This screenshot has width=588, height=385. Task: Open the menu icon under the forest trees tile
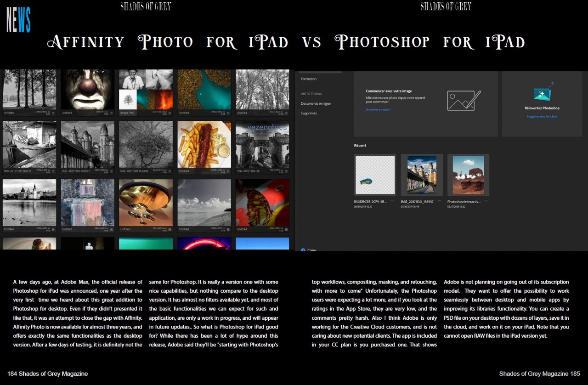54,113
